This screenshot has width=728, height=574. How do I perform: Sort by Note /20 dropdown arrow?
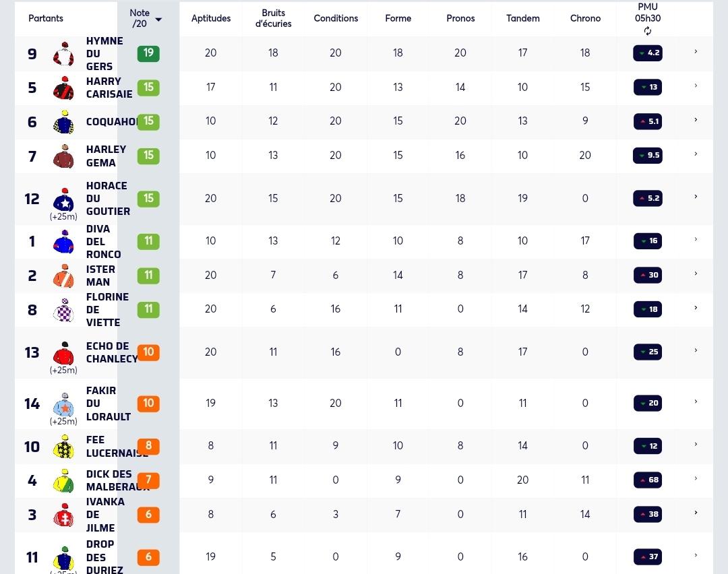(x=158, y=20)
